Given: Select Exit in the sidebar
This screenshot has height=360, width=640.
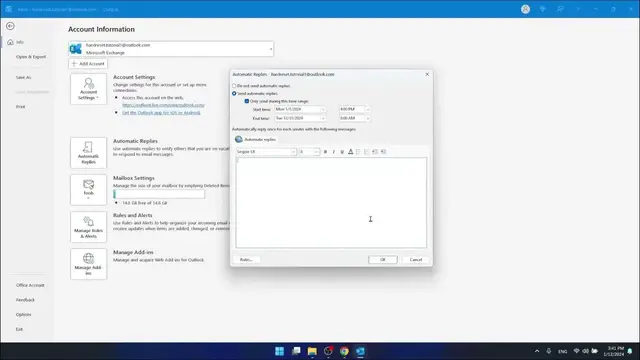Looking at the screenshot, I should click(19, 329).
